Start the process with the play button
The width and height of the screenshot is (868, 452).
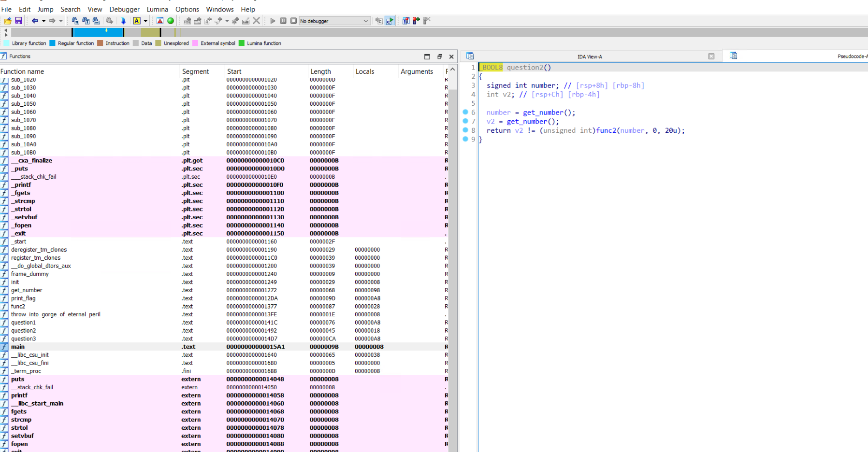pyautogui.click(x=273, y=21)
